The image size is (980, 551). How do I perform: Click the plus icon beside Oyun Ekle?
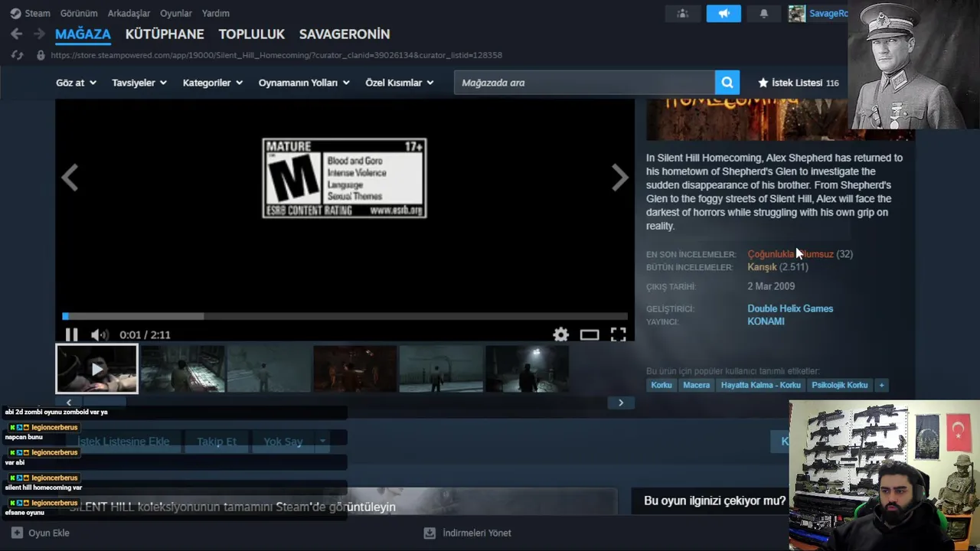17,533
